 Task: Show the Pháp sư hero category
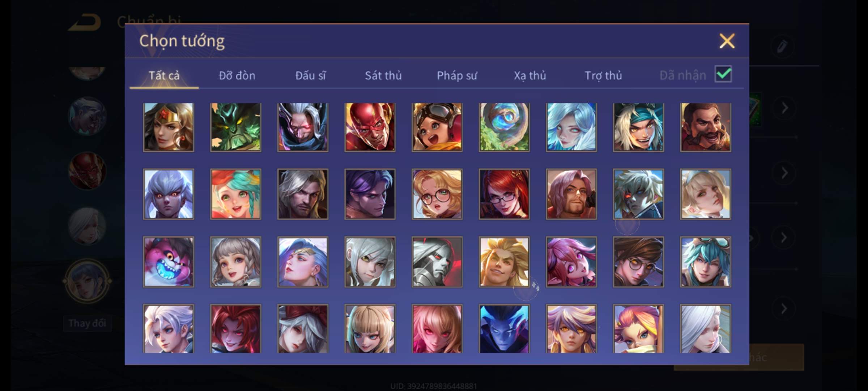[x=457, y=75]
